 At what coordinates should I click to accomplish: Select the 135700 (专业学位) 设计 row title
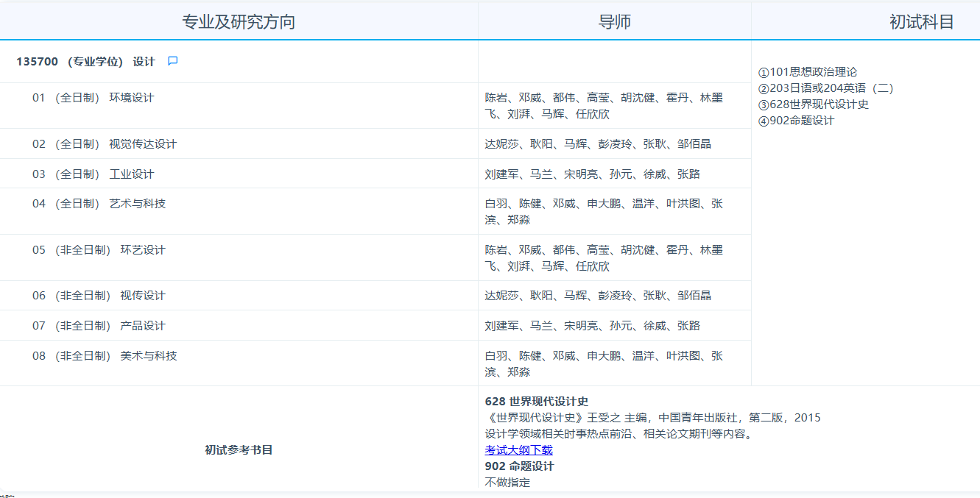click(x=85, y=62)
